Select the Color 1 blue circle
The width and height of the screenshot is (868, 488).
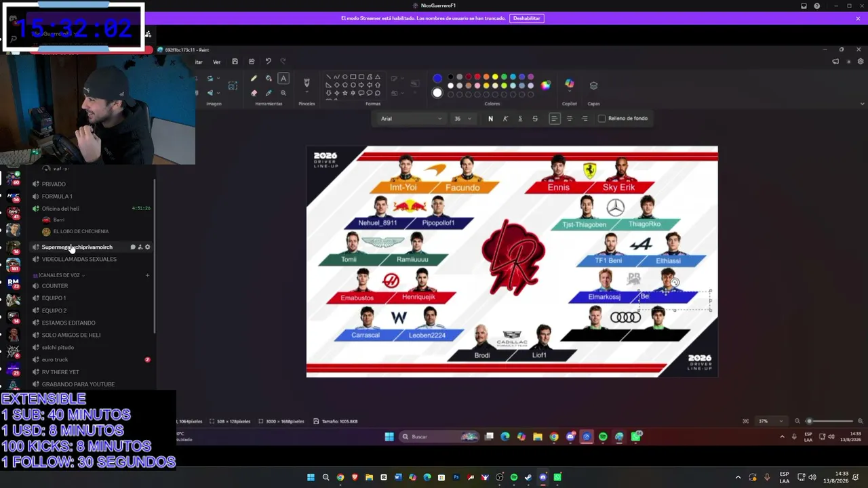pyautogui.click(x=437, y=79)
